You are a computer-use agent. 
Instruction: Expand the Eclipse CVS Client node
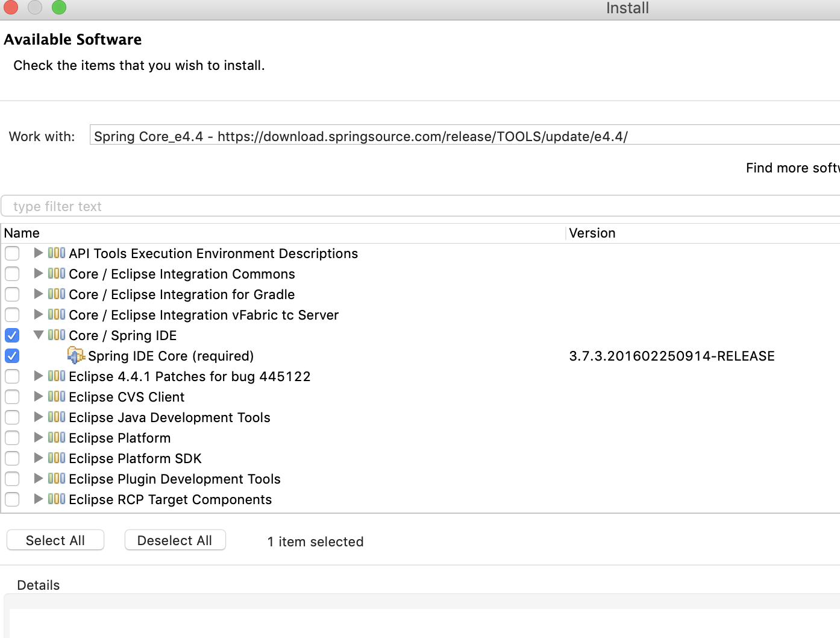tap(38, 396)
